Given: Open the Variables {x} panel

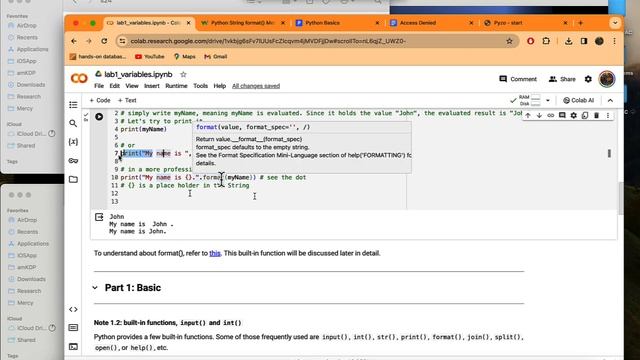Looking at the screenshot, I should point(73,142).
